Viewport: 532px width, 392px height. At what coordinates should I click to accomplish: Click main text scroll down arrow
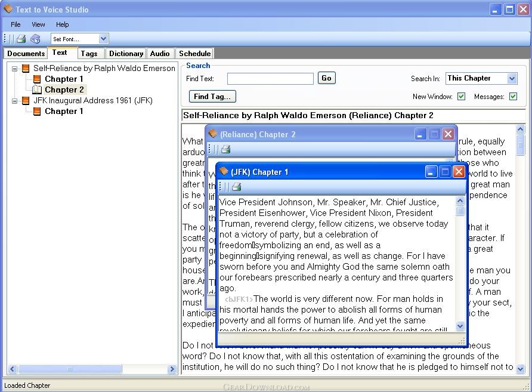pyautogui.click(x=521, y=369)
